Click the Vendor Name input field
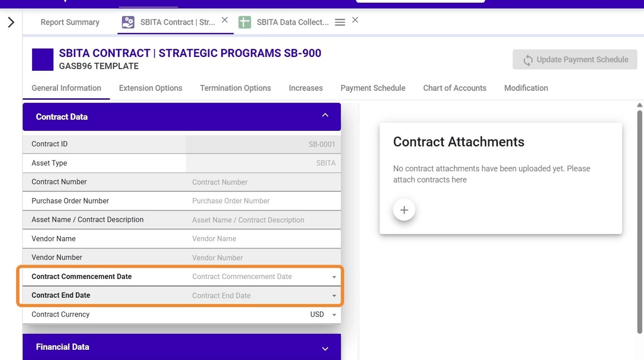 tap(263, 239)
